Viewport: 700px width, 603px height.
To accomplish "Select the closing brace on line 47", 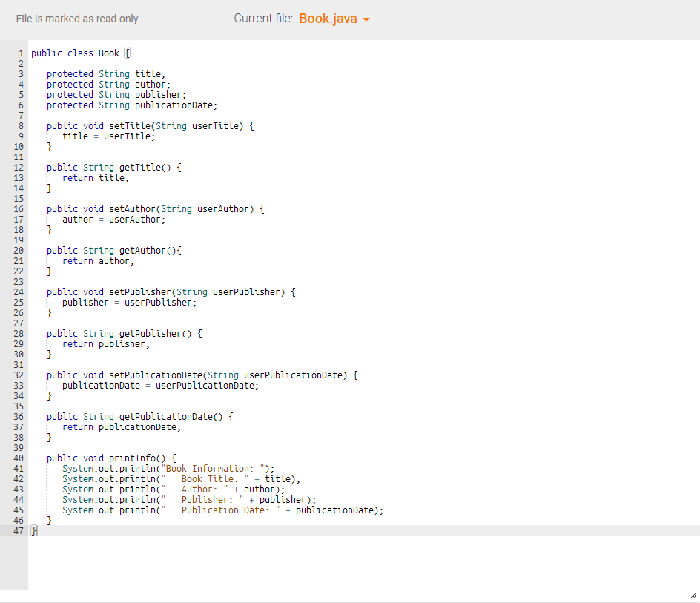I will [33, 530].
